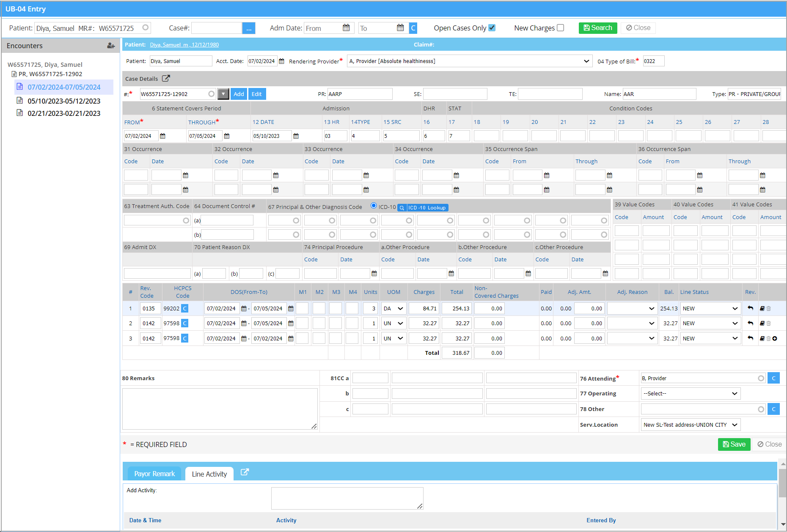Open Case Details in pop-out window
787x532 pixels.
click(166, 78)
